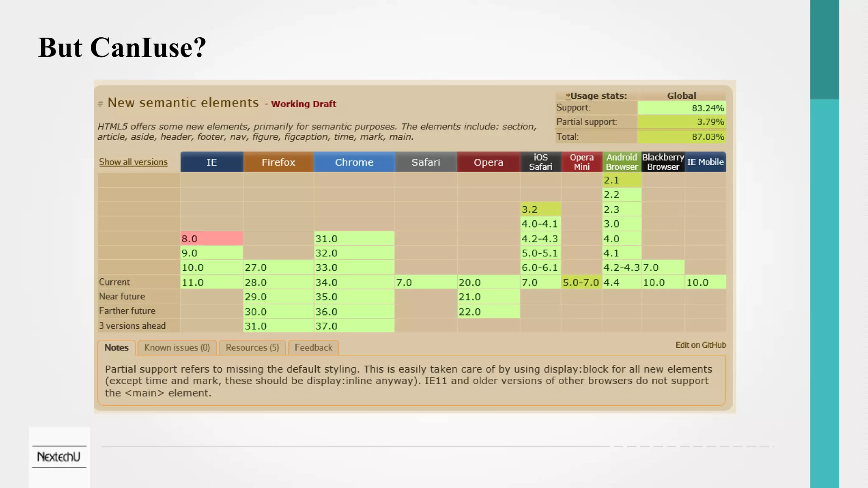Click the NextechU logo

(x=59, y=457)
